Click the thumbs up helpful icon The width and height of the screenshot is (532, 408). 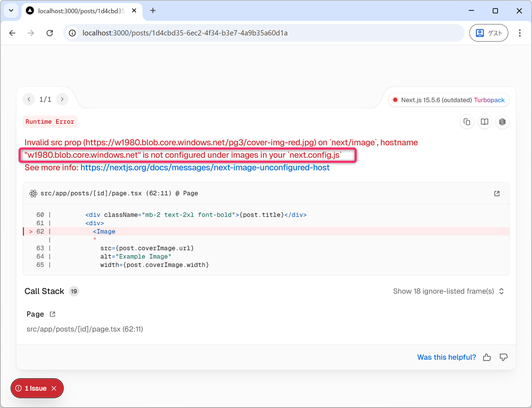[487, 357]
